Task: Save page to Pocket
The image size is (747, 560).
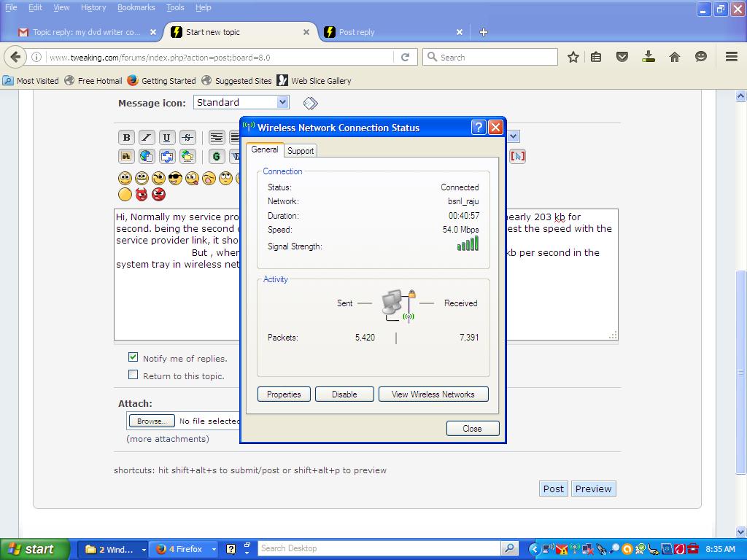Action: pos(622,57)
